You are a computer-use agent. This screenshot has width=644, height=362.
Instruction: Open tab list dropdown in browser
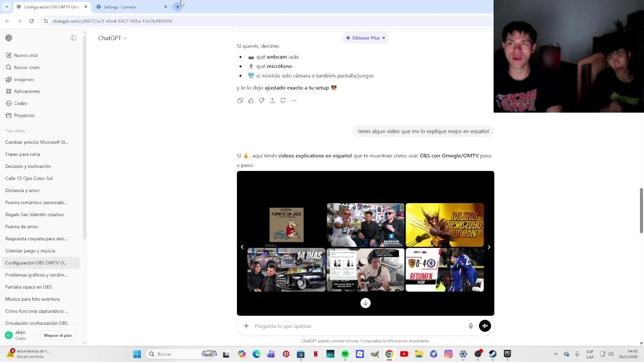[6, 7]
